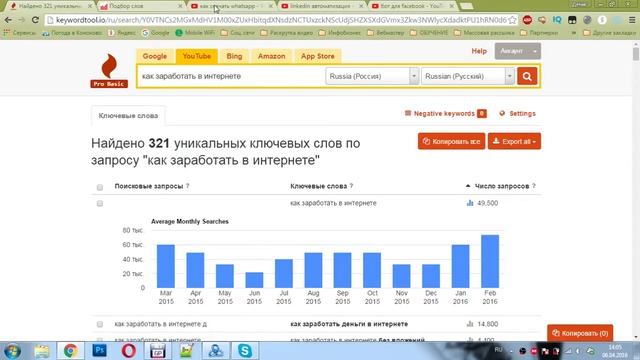This screenshot has width=640, height=360.
Task: Open Opera from the taskbar
Action: click(x=129, y=351)
